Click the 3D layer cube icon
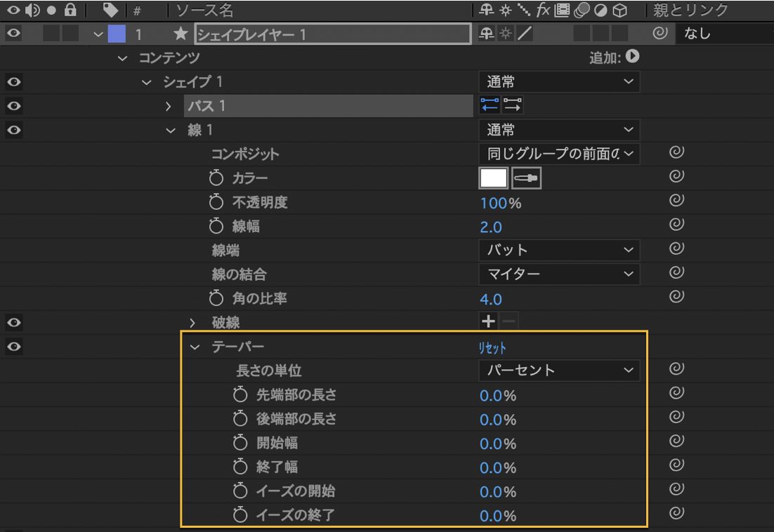Viewport: 774px width, 532px height. pyautogui.click(x=621, y=11)
